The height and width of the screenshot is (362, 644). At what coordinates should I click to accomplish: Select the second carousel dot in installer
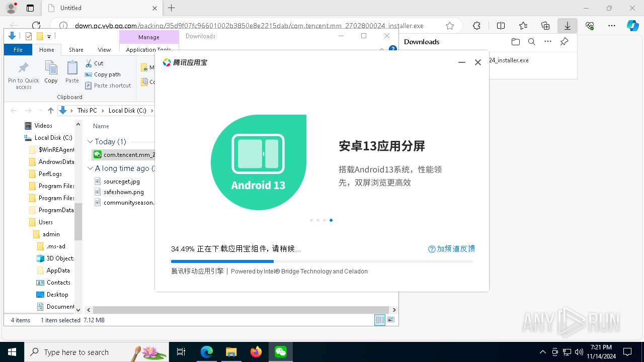pyautogui.click(x=318, y=220)
